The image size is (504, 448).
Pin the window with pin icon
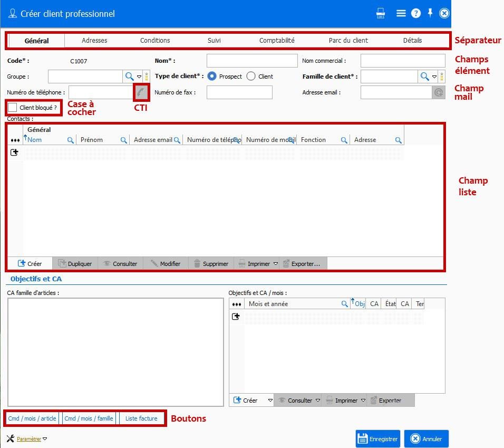coord(430,13)
